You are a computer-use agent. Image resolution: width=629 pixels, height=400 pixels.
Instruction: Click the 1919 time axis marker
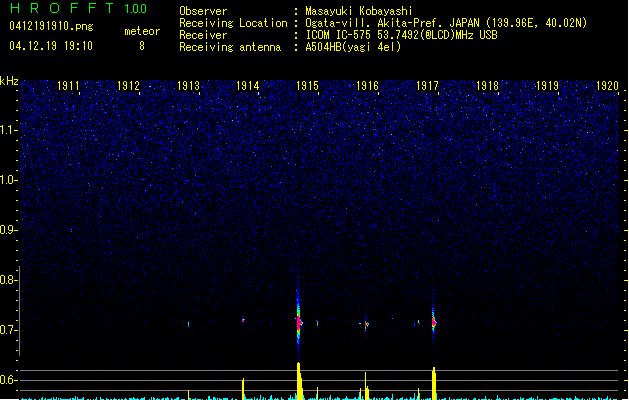pyautogui.click(x=547, y=86)
